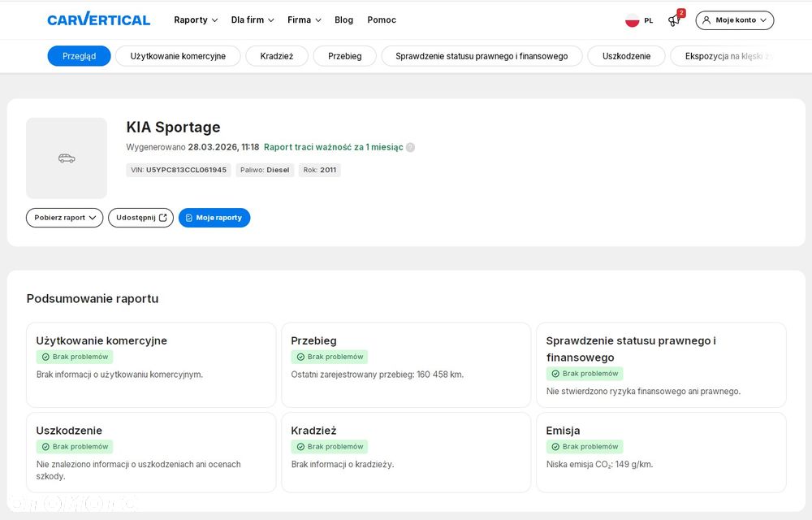The height and width of the screenshot is (520, 812).
Task: Switch to Użytkowanie komercyjne tab
Action: click(x=178, y=56)
